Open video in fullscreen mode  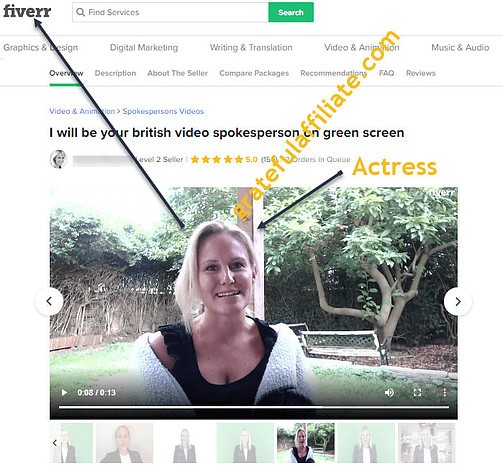point(417,393)
